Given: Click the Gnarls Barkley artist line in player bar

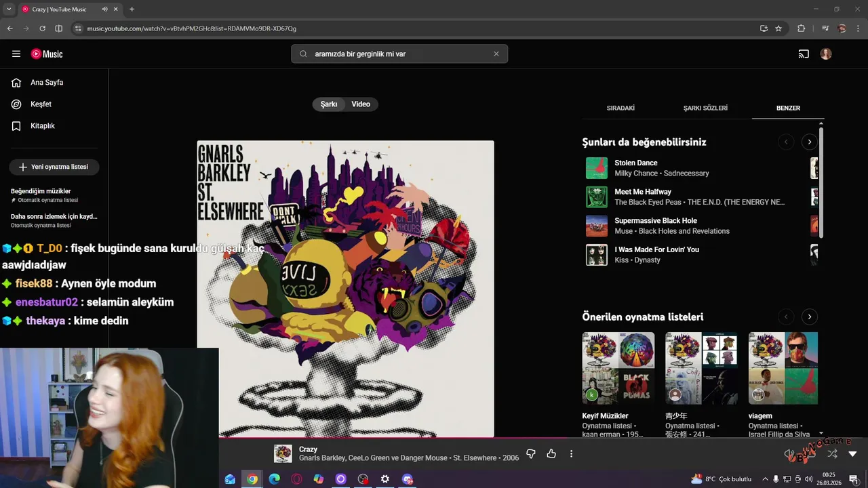Looking at the screenshot, I should (x=409, y=458).
